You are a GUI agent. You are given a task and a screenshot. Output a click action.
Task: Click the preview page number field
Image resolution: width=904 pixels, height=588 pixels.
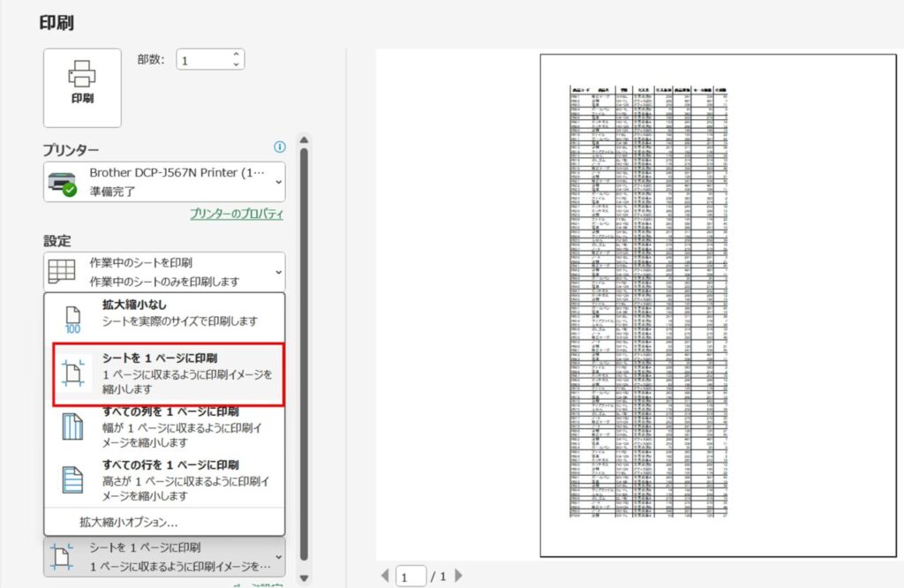coord(411,576)
